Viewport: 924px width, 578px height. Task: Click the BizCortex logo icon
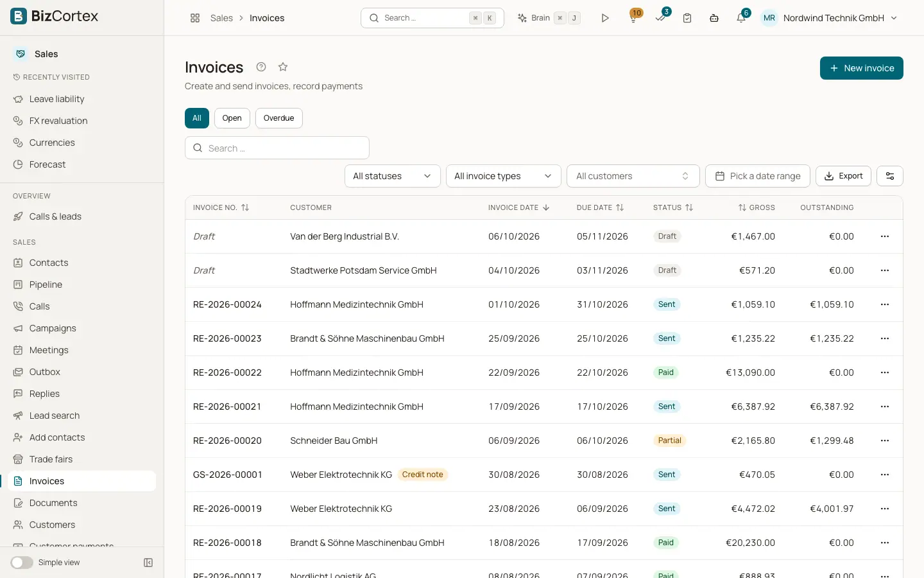click(x=19, y=16)
